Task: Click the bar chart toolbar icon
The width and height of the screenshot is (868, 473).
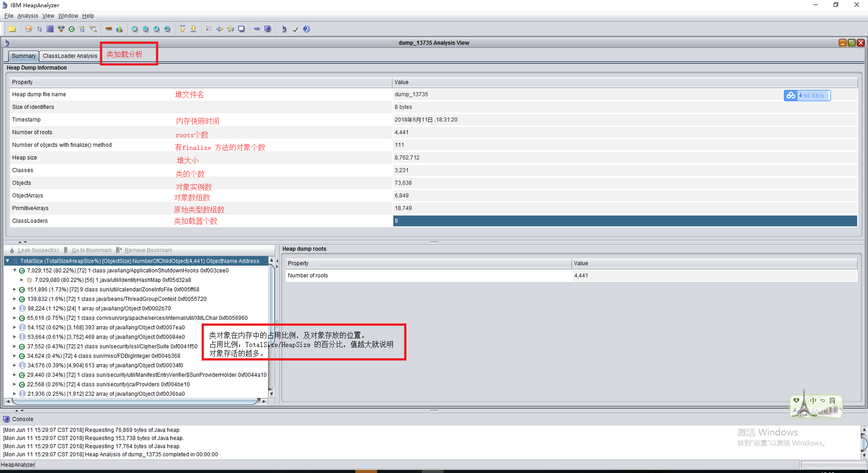Action: [x=119, y=29]
